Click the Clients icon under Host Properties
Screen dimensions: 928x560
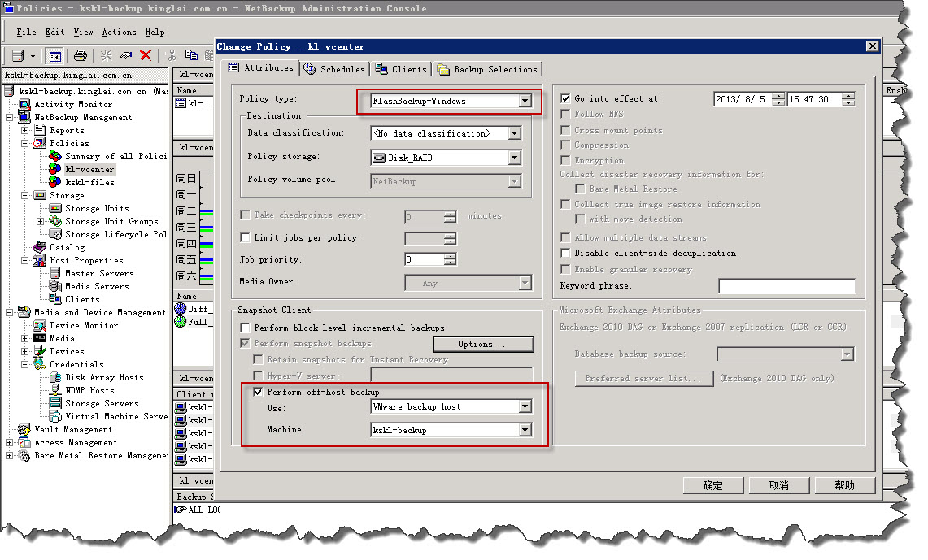(x=55, y=299)
